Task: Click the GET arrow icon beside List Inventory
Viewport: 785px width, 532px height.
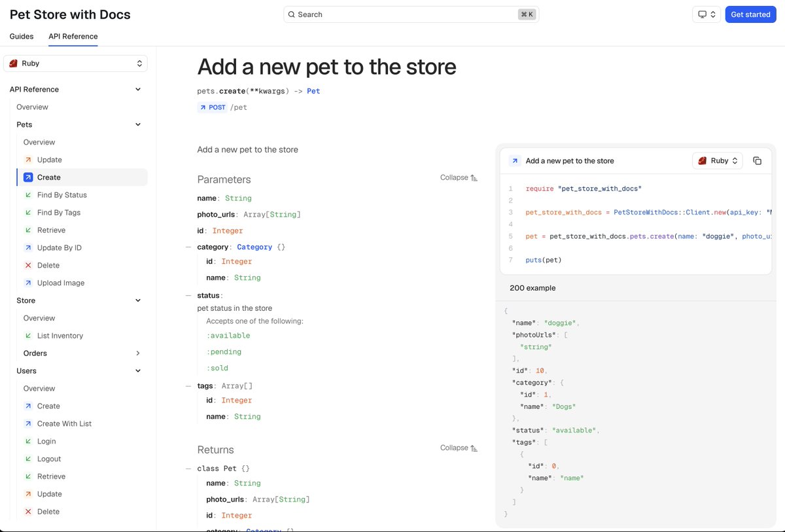Action: pos(29,335)
